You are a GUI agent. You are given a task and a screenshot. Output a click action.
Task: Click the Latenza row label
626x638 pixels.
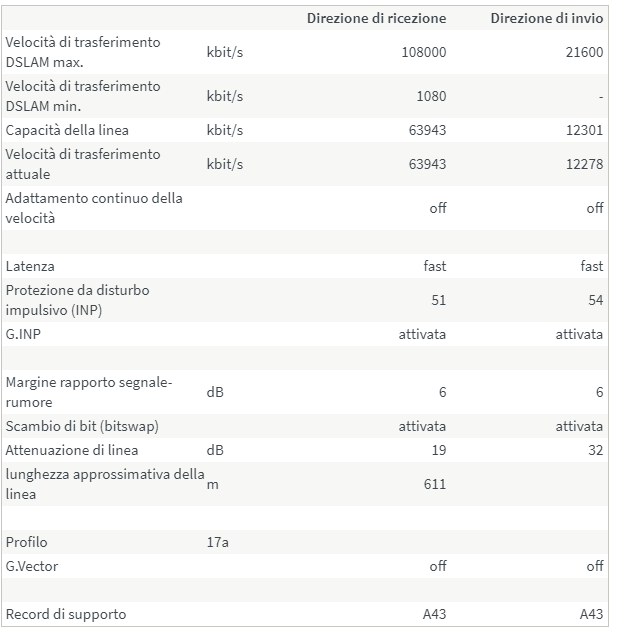tap(30, 266)
